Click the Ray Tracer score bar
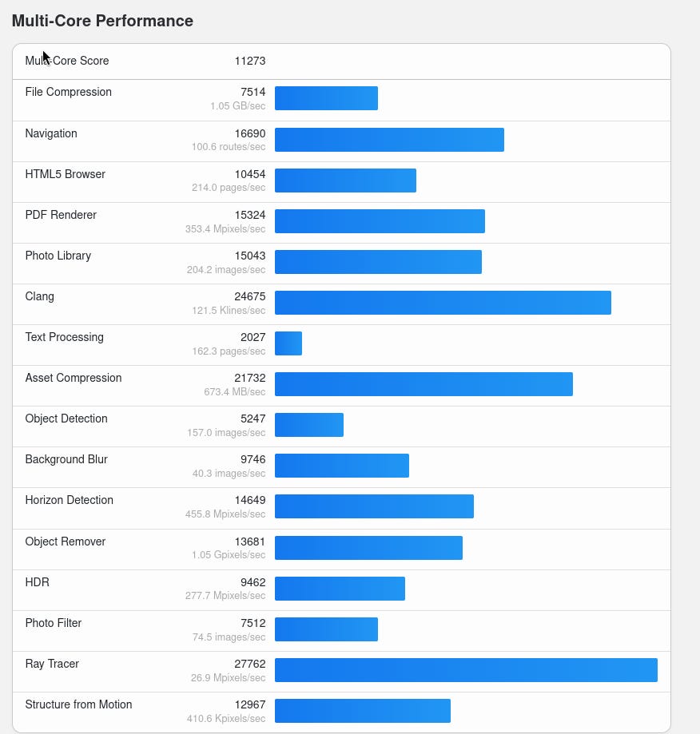This screenshot has height=734, width=700. (466, 670)
